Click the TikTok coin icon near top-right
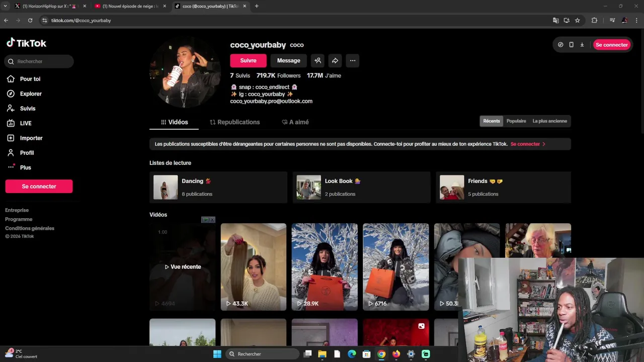Image resolution: width=644 pixels, height=362 pixels. tap(560, 45)
